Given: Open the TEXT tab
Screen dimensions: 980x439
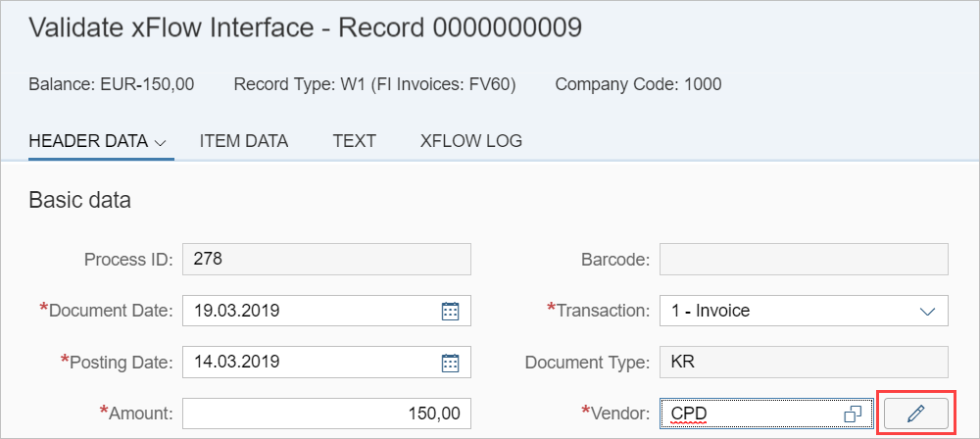Looking at the screenshot, I should 354,141.
